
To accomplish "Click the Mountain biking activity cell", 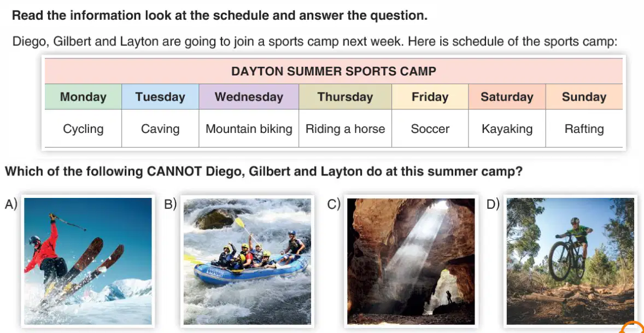I will pos(249,128).
